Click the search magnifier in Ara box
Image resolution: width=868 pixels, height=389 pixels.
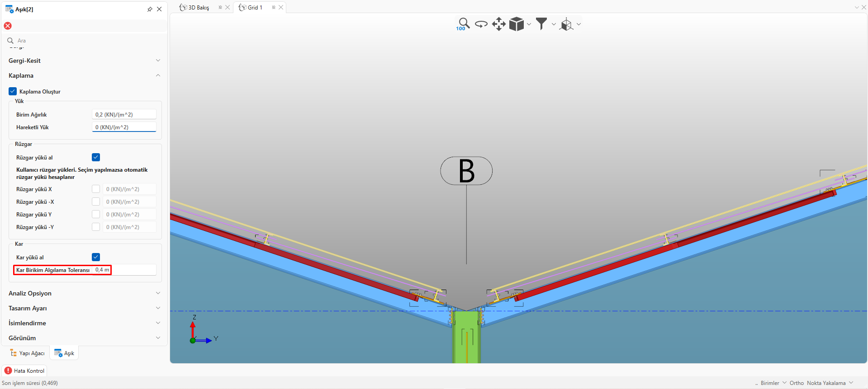(10, 41)
